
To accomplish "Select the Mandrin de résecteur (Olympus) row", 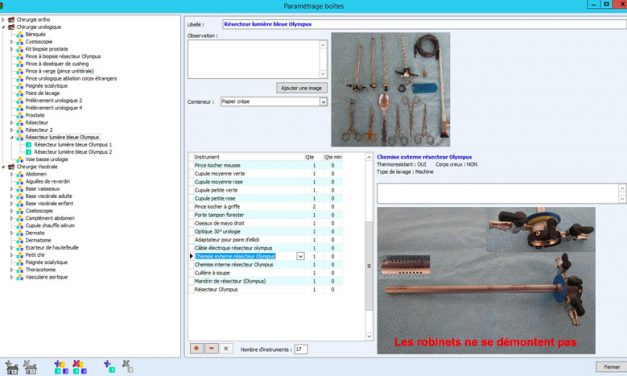I will click(x=267, y=281).
